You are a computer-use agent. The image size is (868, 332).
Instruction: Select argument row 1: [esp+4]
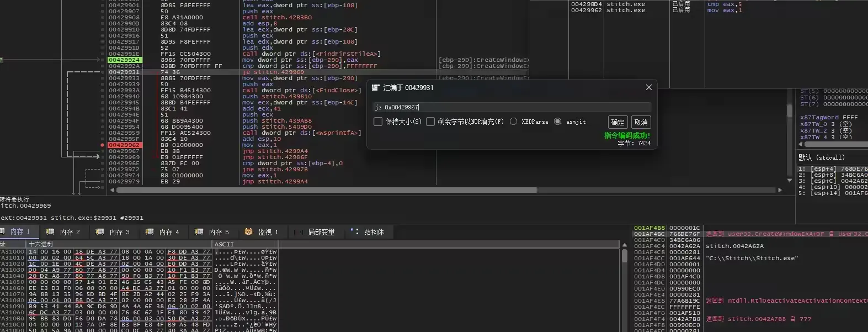pos(833,168)
